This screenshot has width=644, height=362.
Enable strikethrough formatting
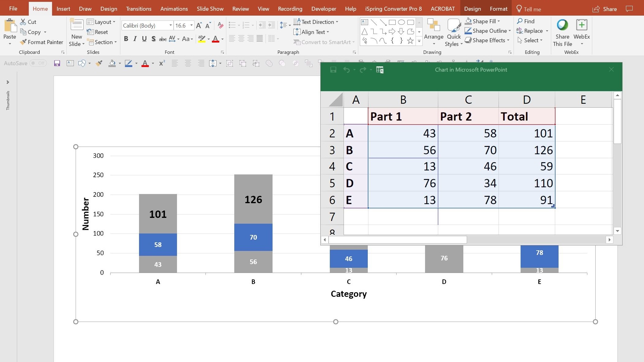pyautogui.click(x=163, y=39)
